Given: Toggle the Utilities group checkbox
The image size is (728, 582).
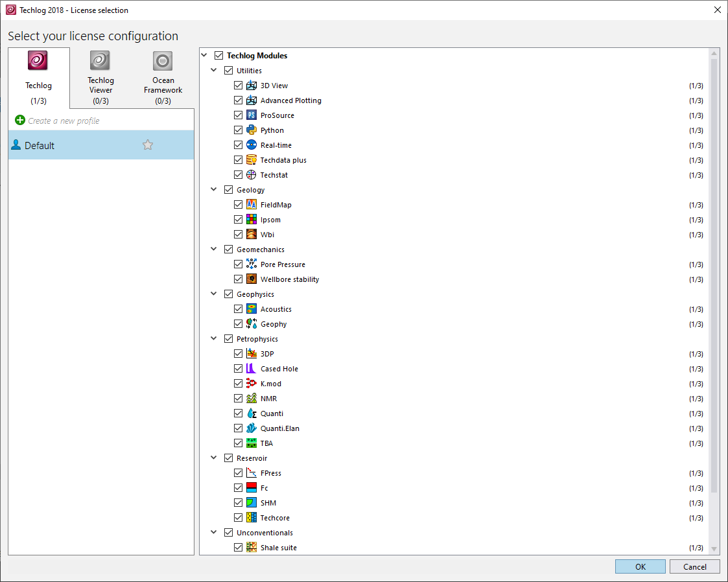Looking at the screenshot, I should (228, 71).
